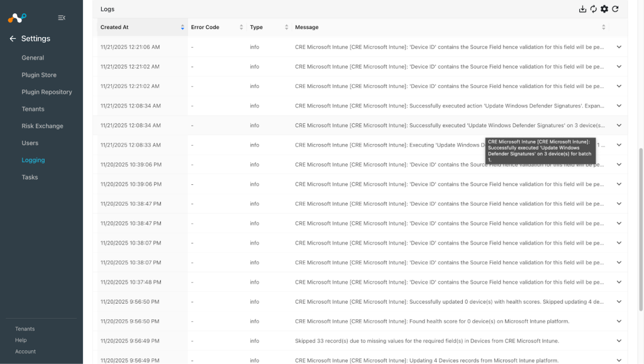
Task: Open table settings gear icon
Action: tap(604, 9)
